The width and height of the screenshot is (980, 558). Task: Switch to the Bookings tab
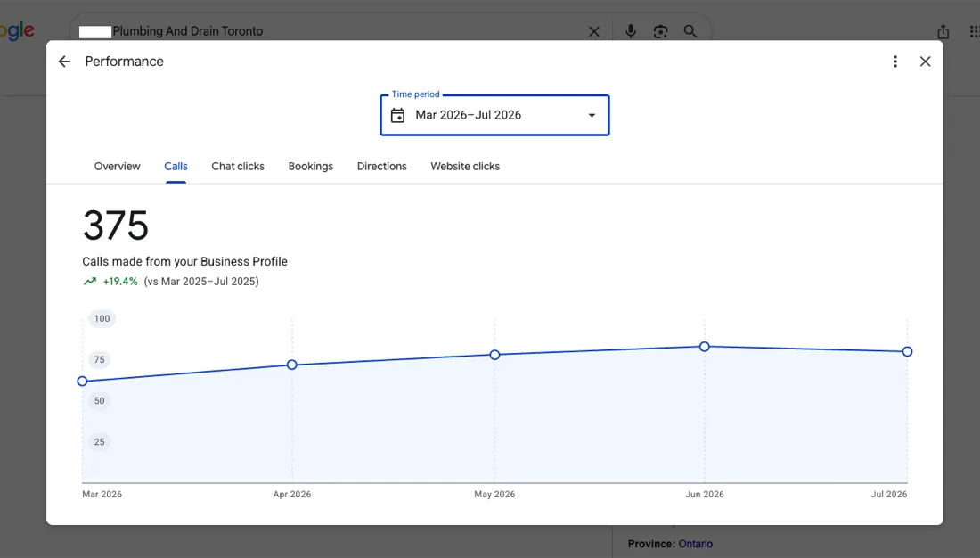[x=311, y=167]
